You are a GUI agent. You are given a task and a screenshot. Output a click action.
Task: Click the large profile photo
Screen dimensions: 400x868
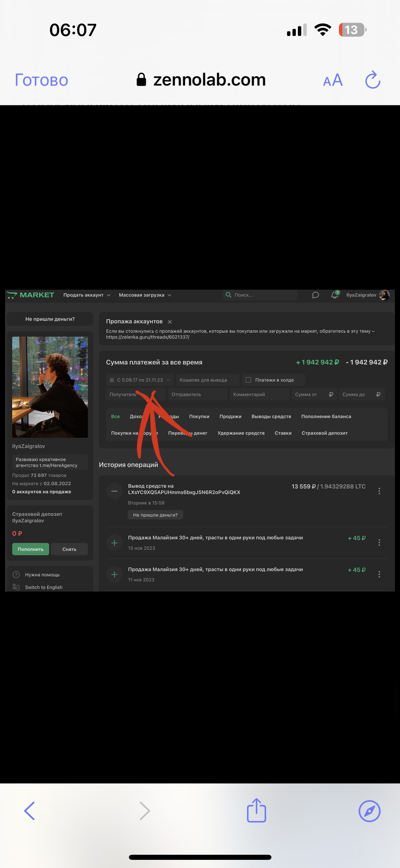coord(50,387)
